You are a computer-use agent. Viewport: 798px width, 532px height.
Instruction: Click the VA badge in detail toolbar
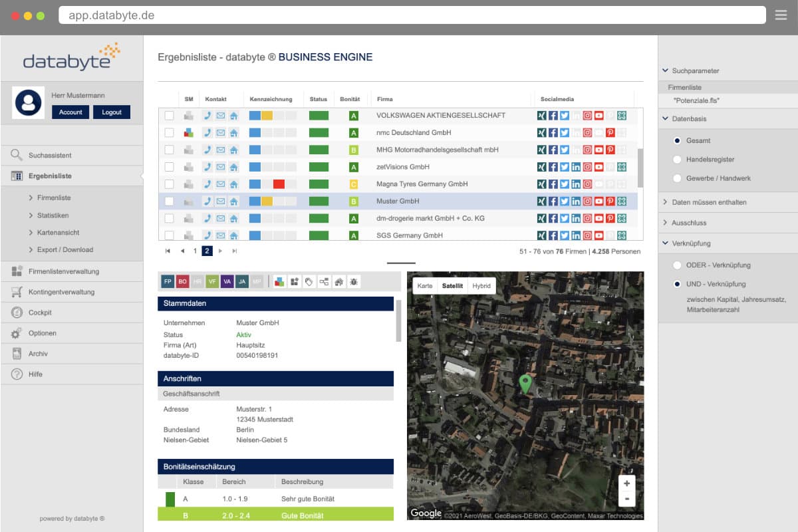click(227, 281)
